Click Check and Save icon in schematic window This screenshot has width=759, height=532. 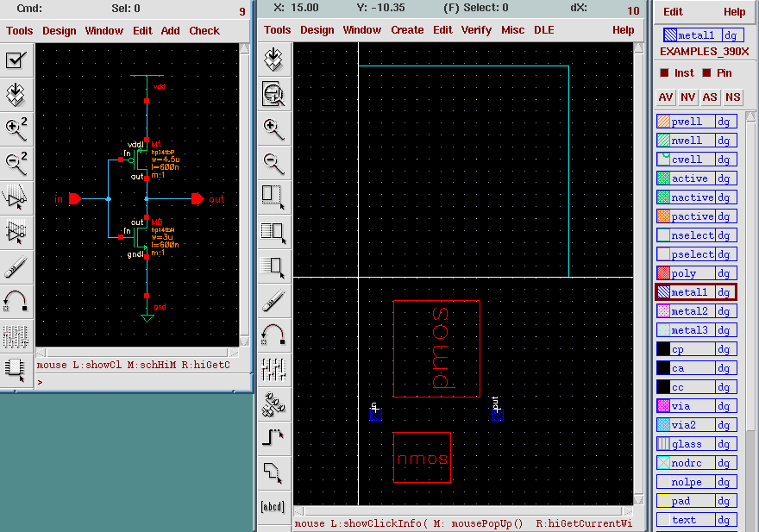tap(16, 60)
